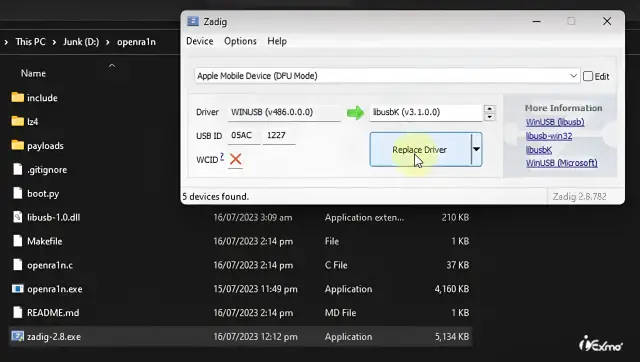Click the 15/07/2023 11:49 pm date cell
Image resolution: width=640 pixels, height=362 pixels.
tap(256, 289)
